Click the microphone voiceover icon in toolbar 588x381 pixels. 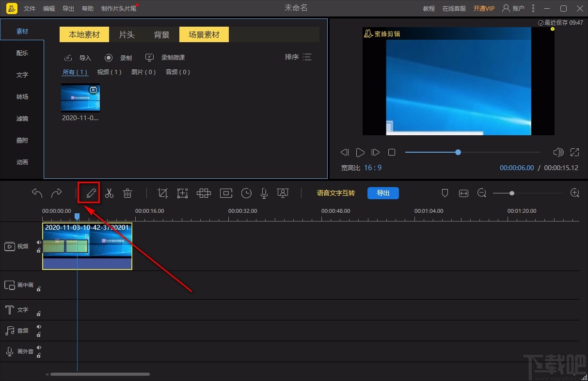[x=264, y=193]
